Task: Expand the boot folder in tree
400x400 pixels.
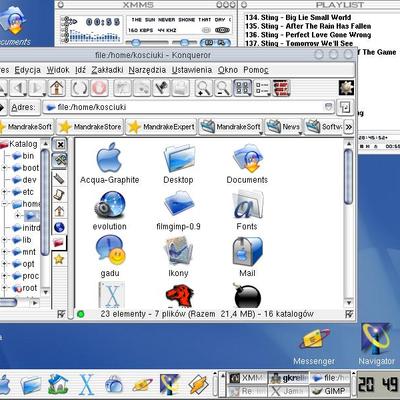Action: 4,168
